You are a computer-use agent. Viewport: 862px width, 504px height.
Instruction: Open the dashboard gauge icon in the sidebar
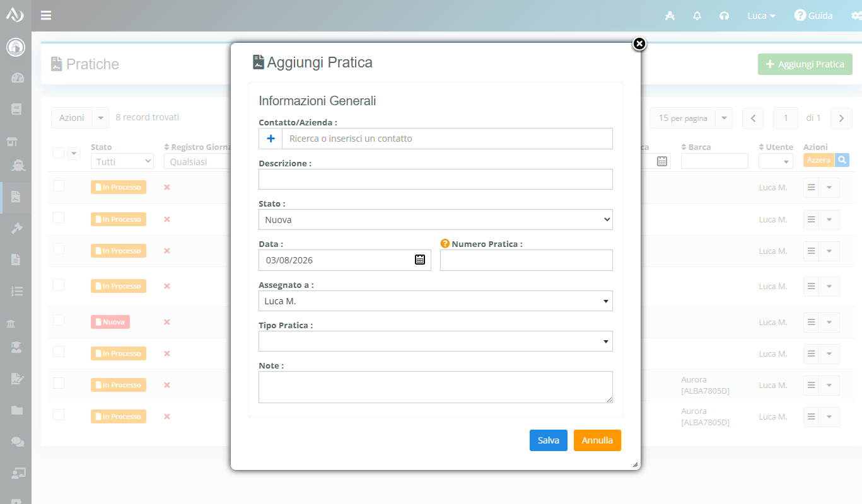click(x=17, y=78)
